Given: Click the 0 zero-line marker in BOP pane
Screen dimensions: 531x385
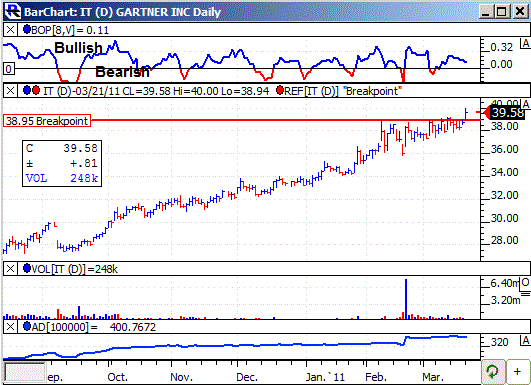Looking at the screenshot, I should (8, 69).
